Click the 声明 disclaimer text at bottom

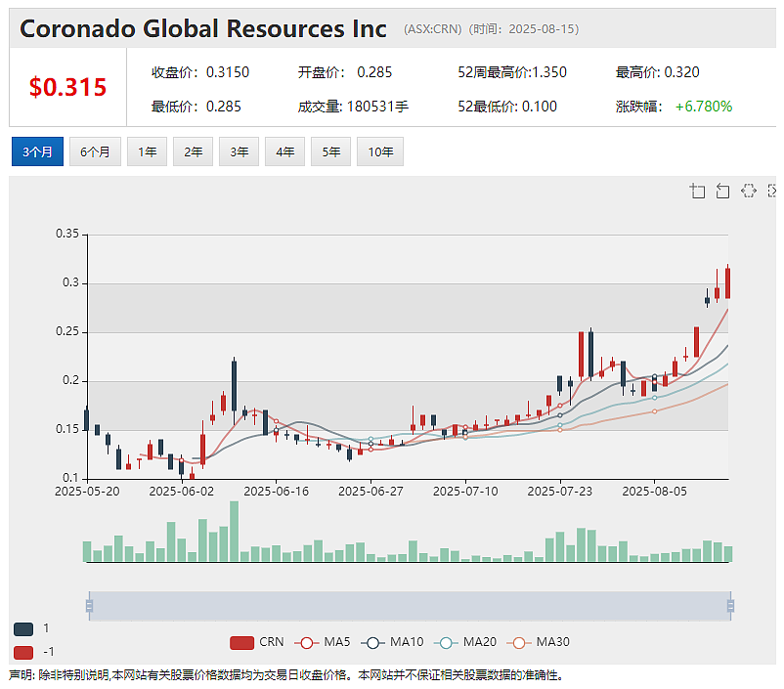click(286, 675)
